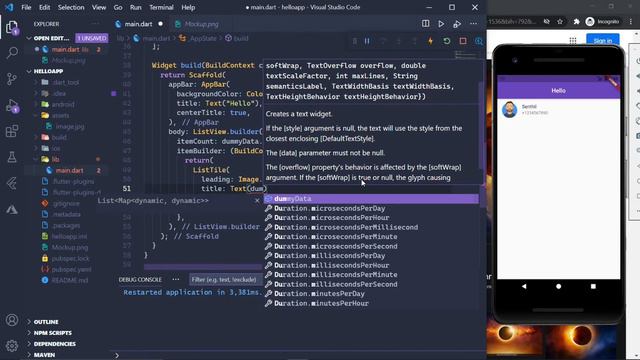Open the Terminal menu

[x=161, y=7]
